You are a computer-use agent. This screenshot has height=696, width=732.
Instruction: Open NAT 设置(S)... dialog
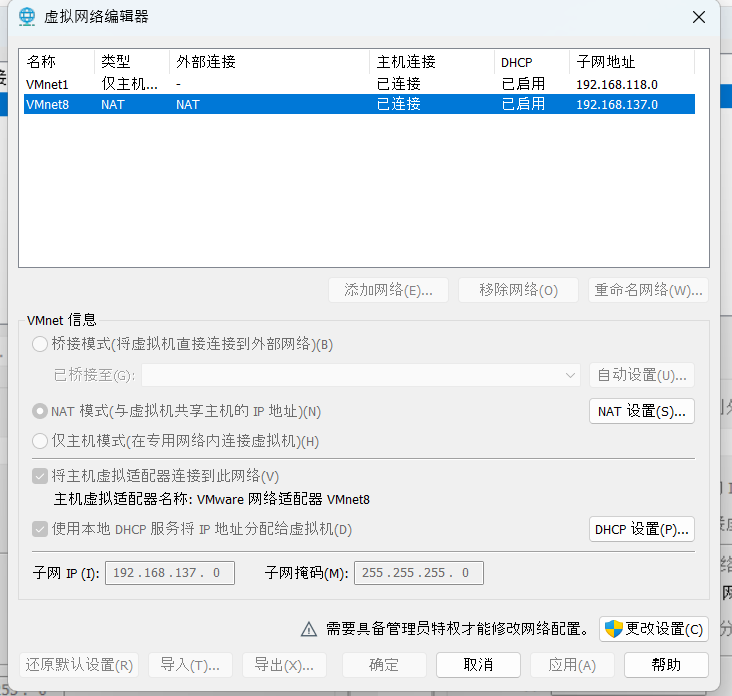[642, 411]
